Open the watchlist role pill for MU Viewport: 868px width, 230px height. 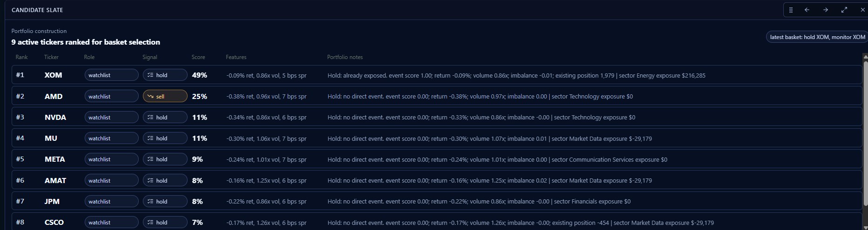tap(111, 138)
